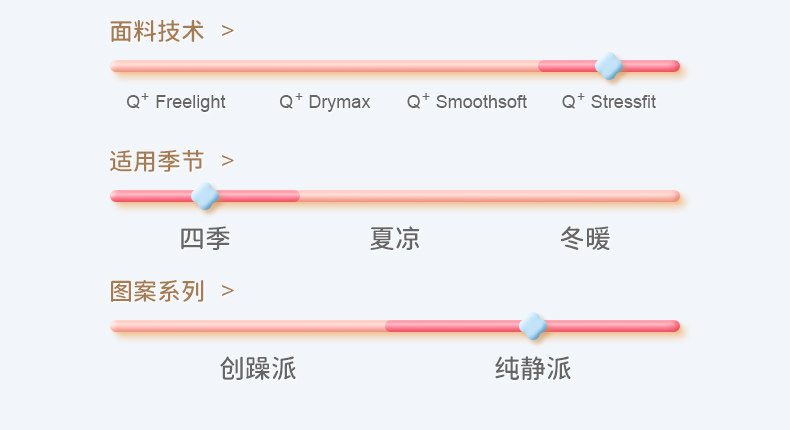Click the blue handle on 面料技术 slider
The height and width of the screenshot is (430, 790).
coord(608,66)
